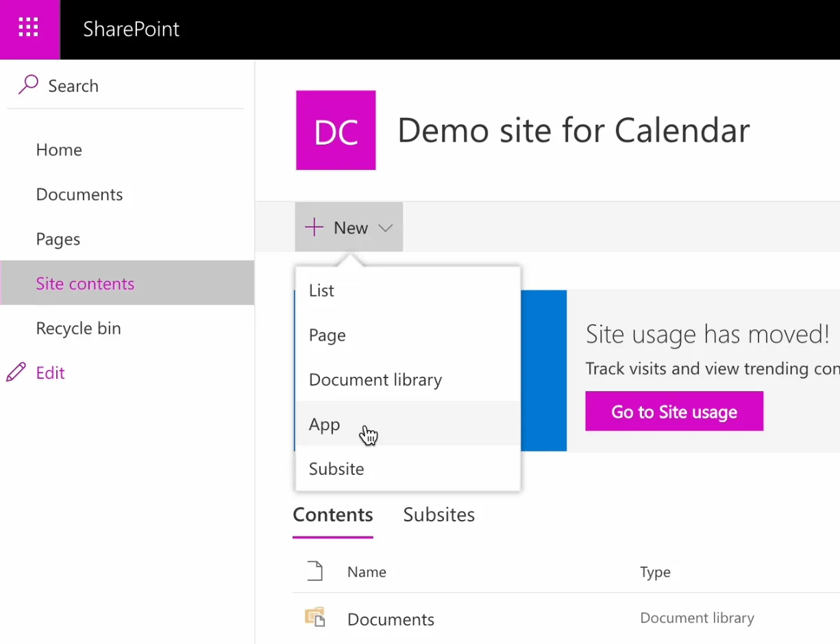840x644 pixels.
Task: Click into the Search field
Action: (x=125, y=86)
